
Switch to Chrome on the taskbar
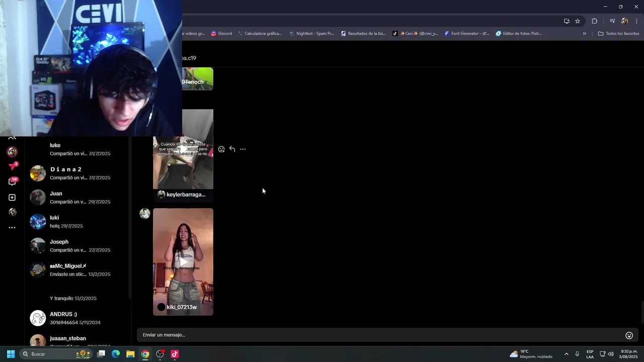pos(145,354)
